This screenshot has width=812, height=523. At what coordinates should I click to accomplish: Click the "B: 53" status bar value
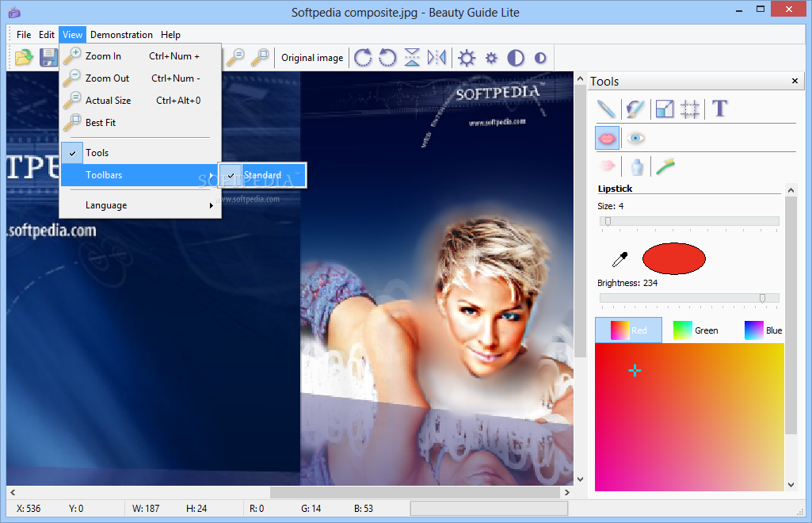click(x=364, y=509)
